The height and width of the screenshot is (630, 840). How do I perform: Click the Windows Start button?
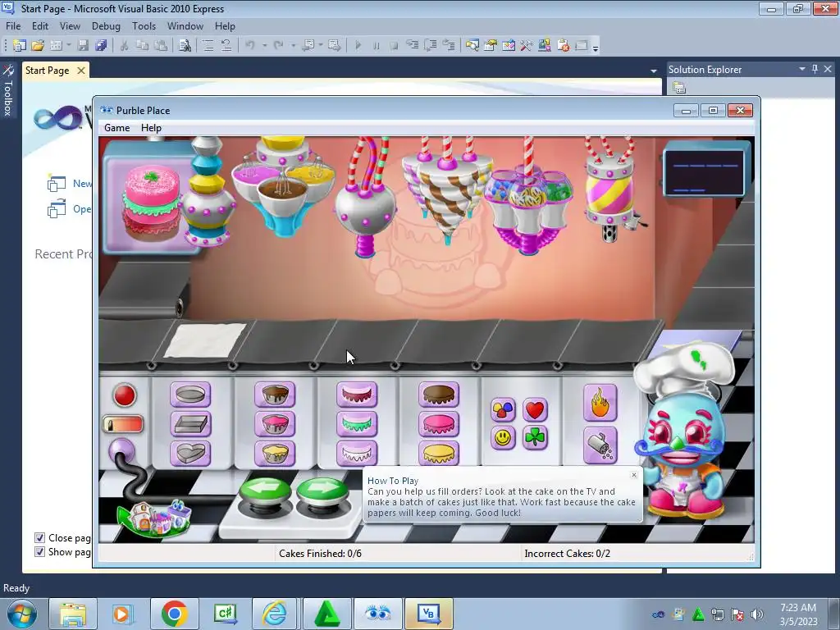(x=22, y=614)
